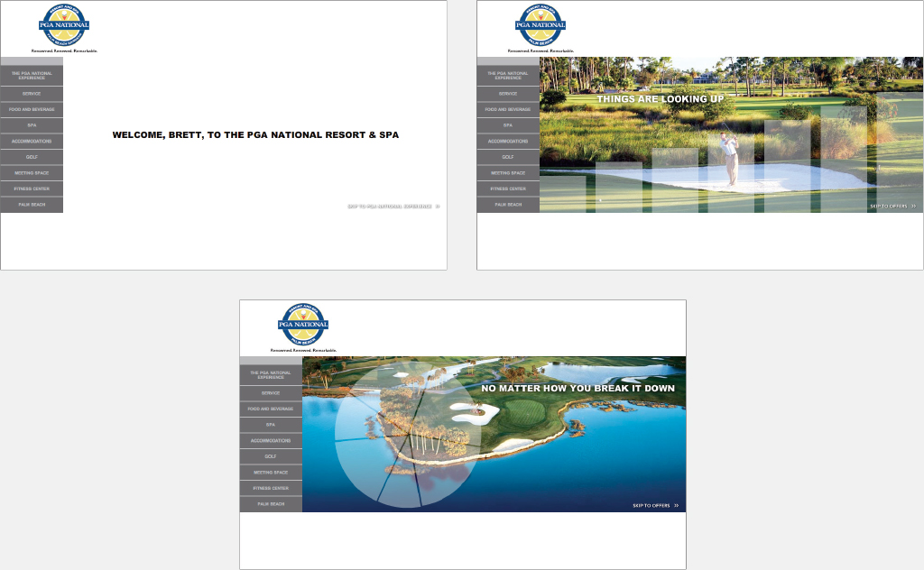924x570 pixels.
Task: Follow the Skip to PGA National Experience link
Action: tap(393, 207)
